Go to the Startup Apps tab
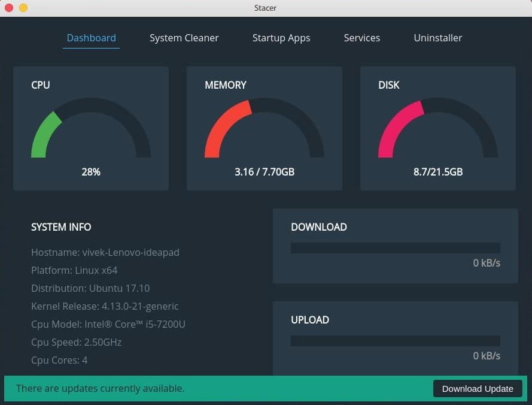 281,38
